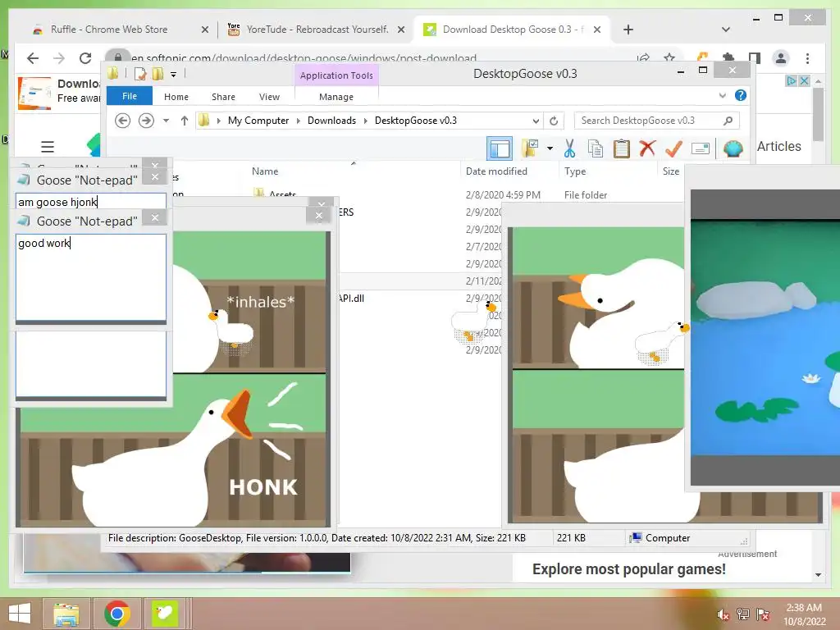Toggle the navigation pane toolbar icon
This screenshot has height=630, width=840.
pyautogui.click(x=500, y=148)
